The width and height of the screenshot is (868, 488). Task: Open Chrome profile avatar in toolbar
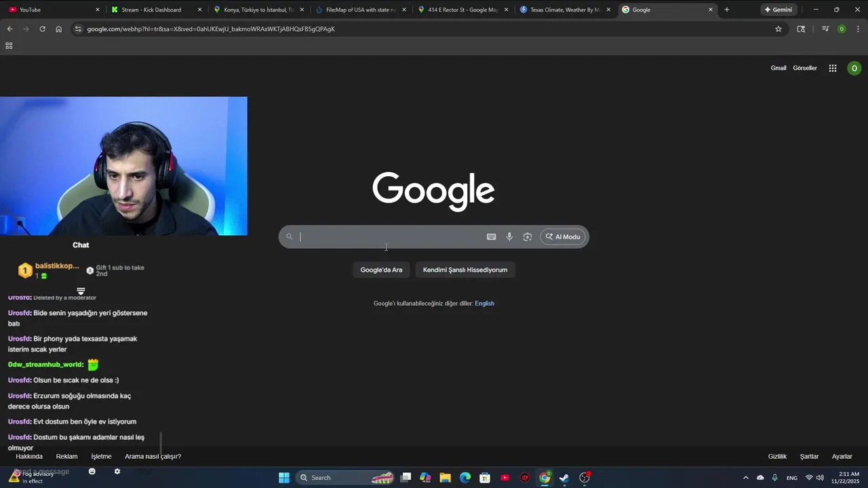click(842, 29)
